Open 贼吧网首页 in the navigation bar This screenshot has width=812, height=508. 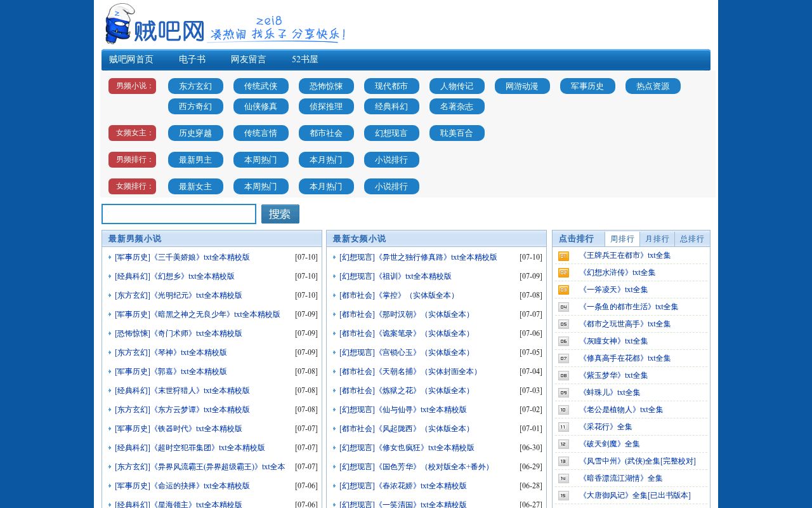pos(131,60)
